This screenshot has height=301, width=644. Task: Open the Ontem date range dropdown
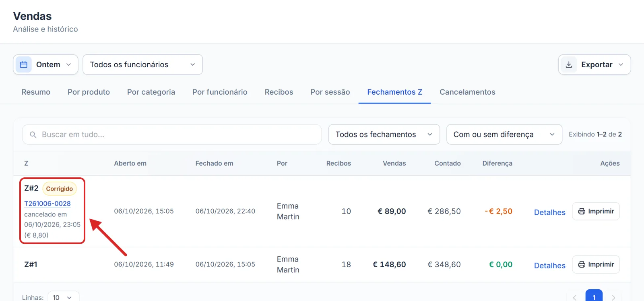point(45,64)
